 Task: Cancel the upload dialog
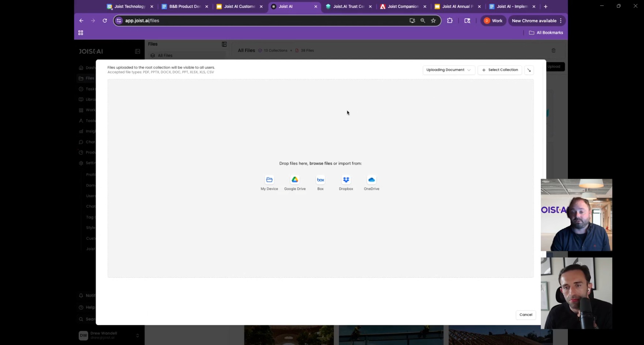pos(526,315)
